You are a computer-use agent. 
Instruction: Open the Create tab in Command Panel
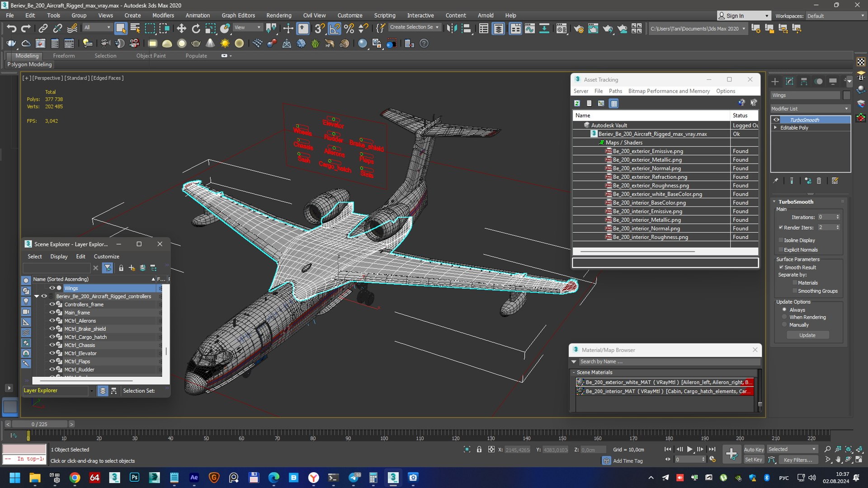pos(775,81)
